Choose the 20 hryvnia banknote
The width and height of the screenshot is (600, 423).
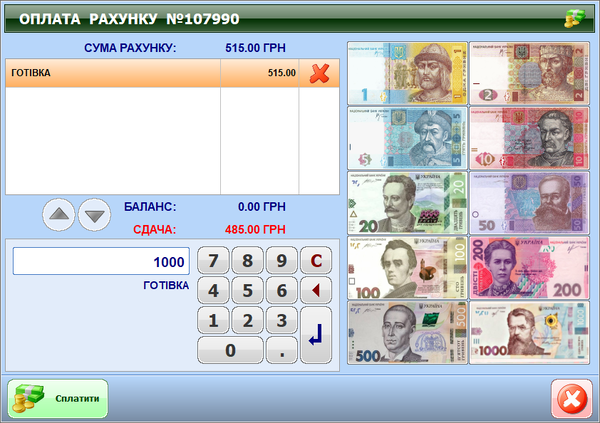coord(407,202)
